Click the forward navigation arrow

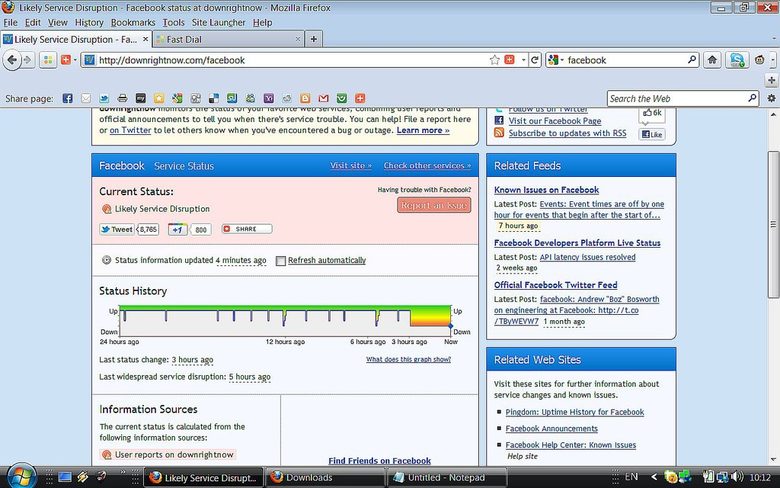point(28,60)
